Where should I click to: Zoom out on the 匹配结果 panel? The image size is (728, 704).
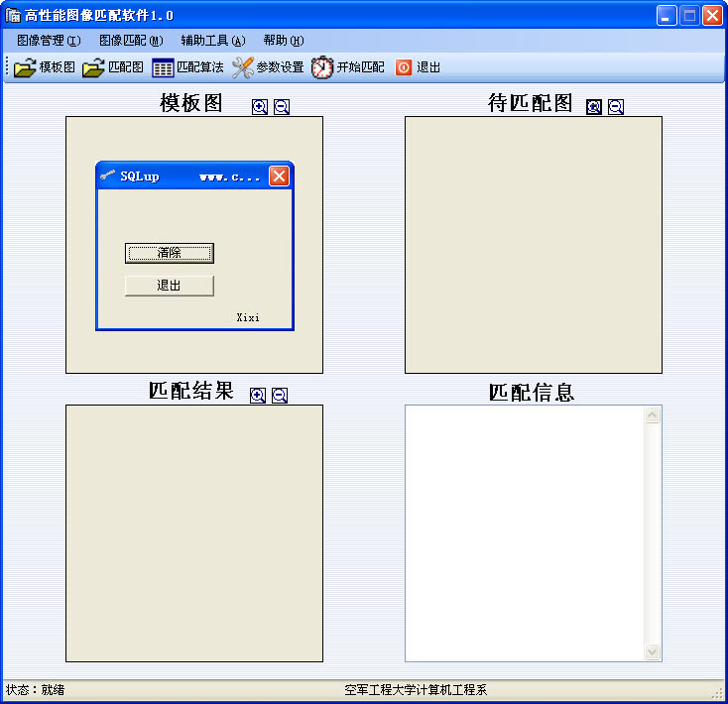280,395
